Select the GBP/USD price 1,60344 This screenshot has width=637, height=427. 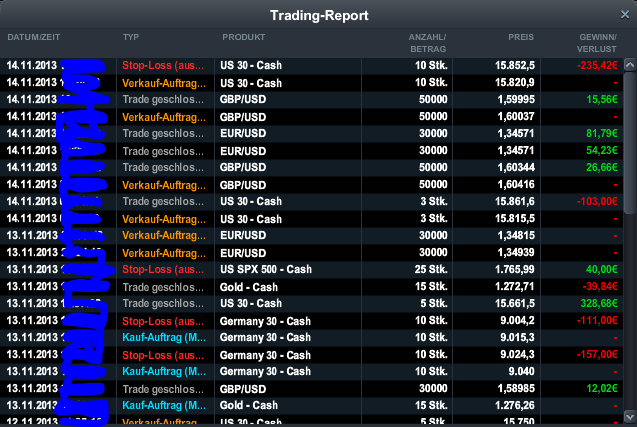coord(516,167)
